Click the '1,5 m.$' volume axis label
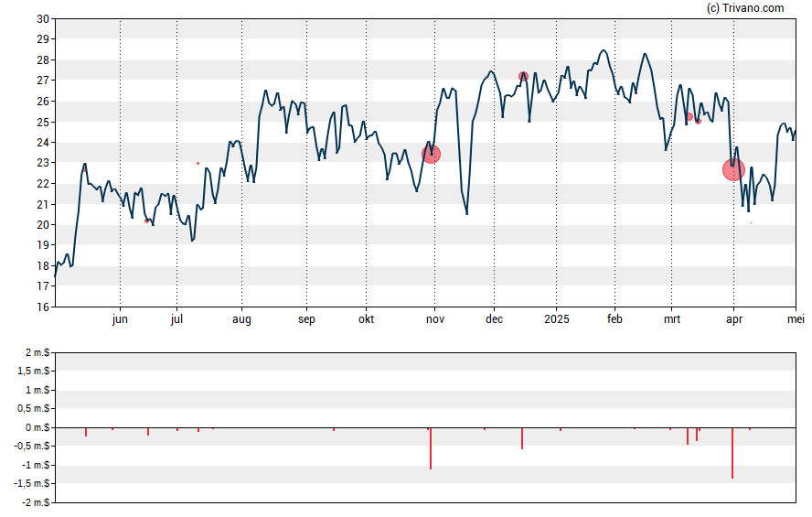 (x=34, y=372)
